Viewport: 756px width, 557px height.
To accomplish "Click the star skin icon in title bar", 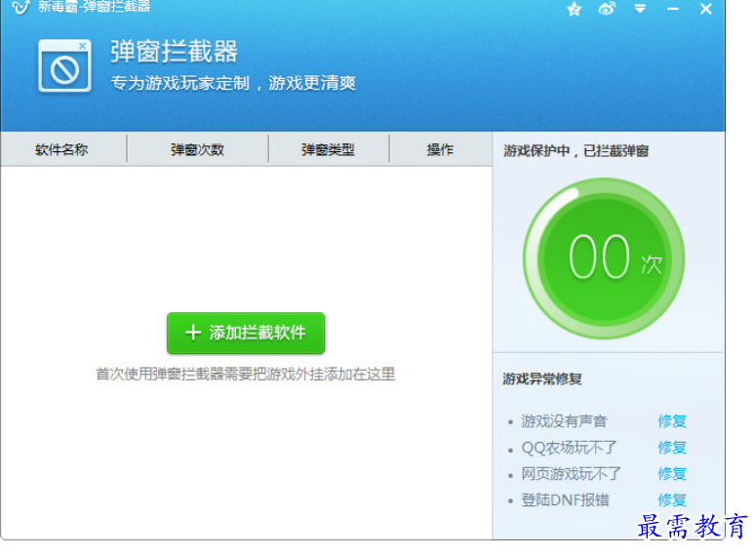I will (x=575, y=9).
